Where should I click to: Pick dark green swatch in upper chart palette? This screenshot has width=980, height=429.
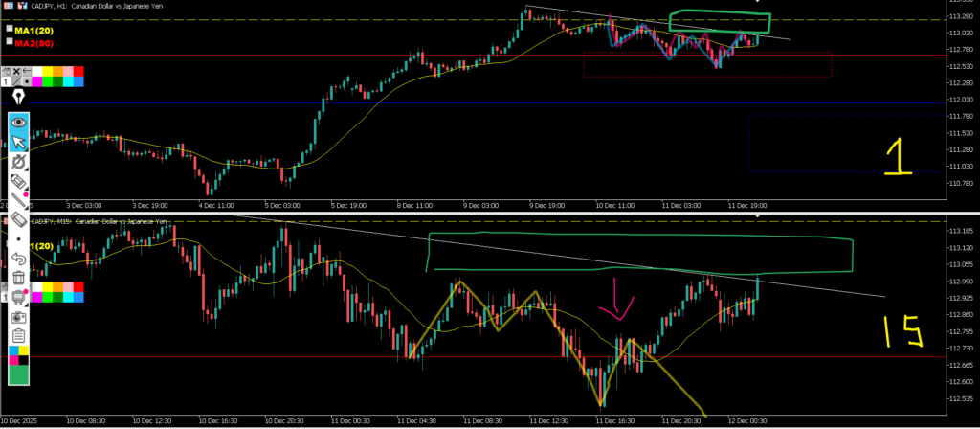(58, 82)
